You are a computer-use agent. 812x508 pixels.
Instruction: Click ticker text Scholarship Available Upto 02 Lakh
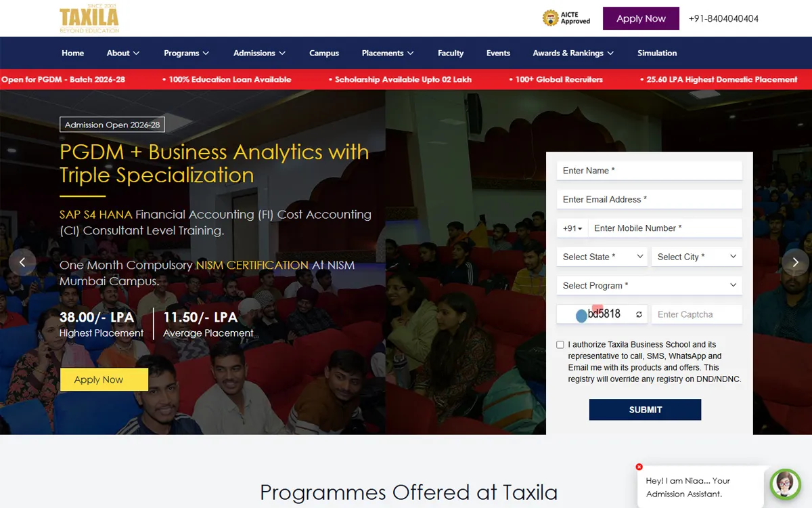coord(400,79)
